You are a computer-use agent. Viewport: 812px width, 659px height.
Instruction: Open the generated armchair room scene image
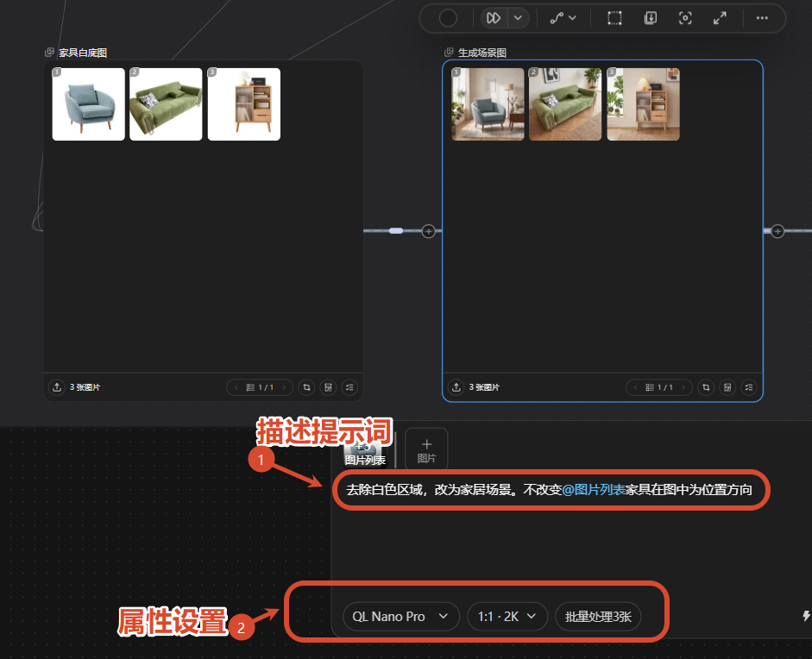(x=488, y=104)
